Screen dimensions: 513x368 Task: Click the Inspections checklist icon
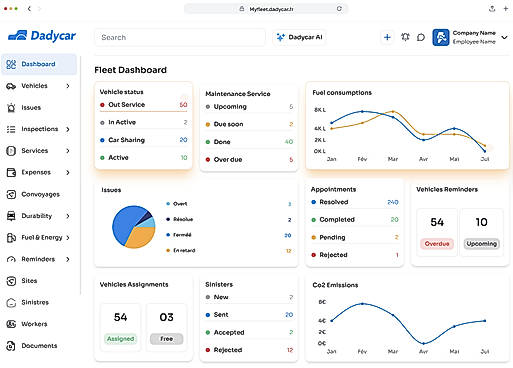[11, 129]
